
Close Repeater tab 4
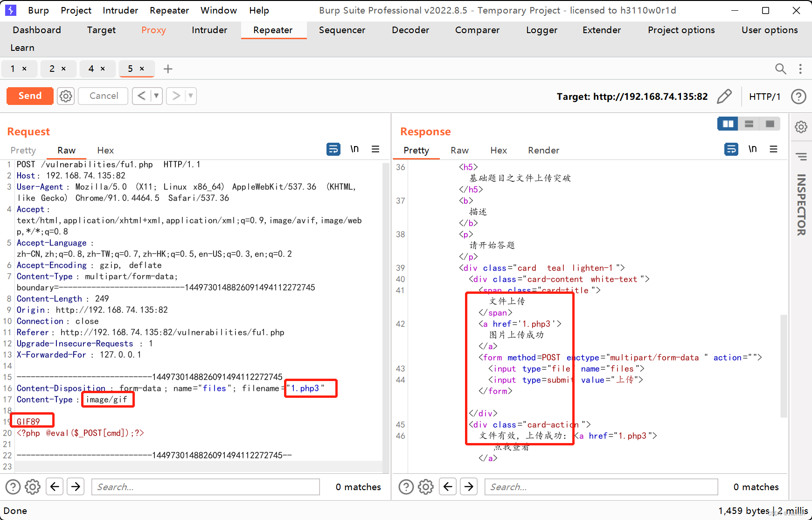click(x=103, y=69)
